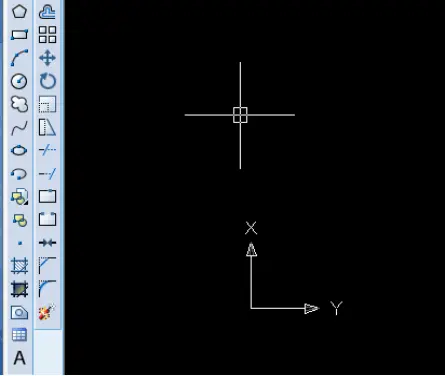Open the Array tool
This screenshot has width=445, height=376.
tap(47, 35)
